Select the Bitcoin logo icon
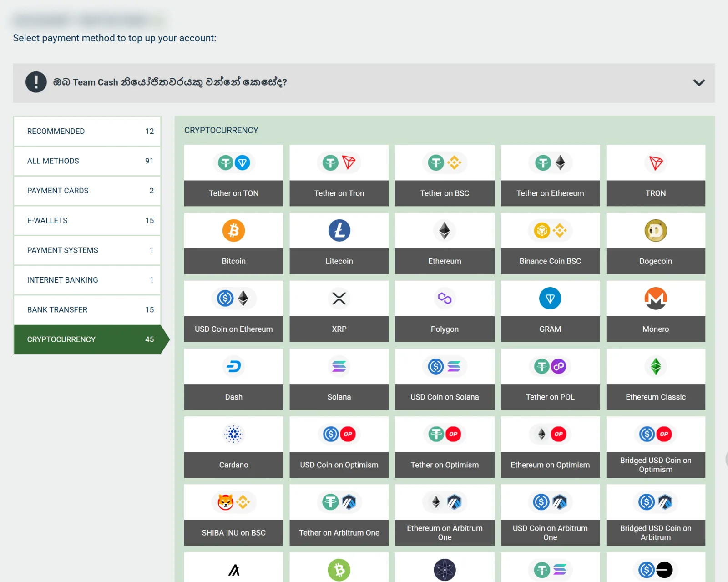 pos(233,231)
